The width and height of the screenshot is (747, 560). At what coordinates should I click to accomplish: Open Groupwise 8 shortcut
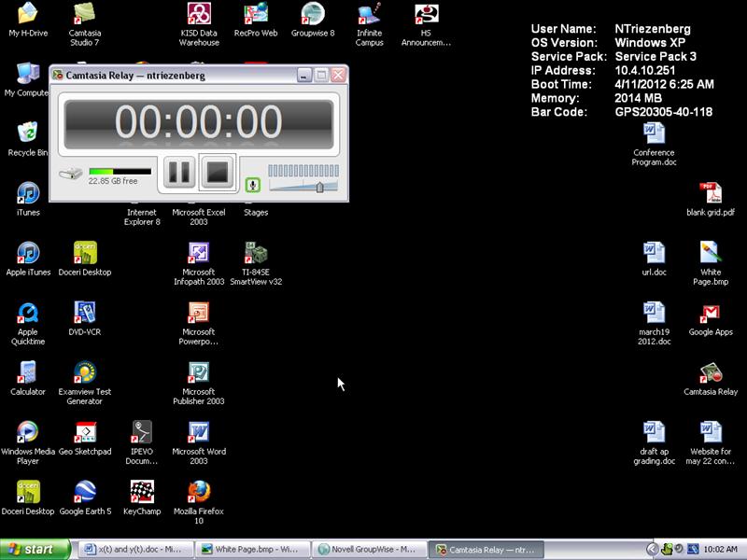tap(313, 20)
